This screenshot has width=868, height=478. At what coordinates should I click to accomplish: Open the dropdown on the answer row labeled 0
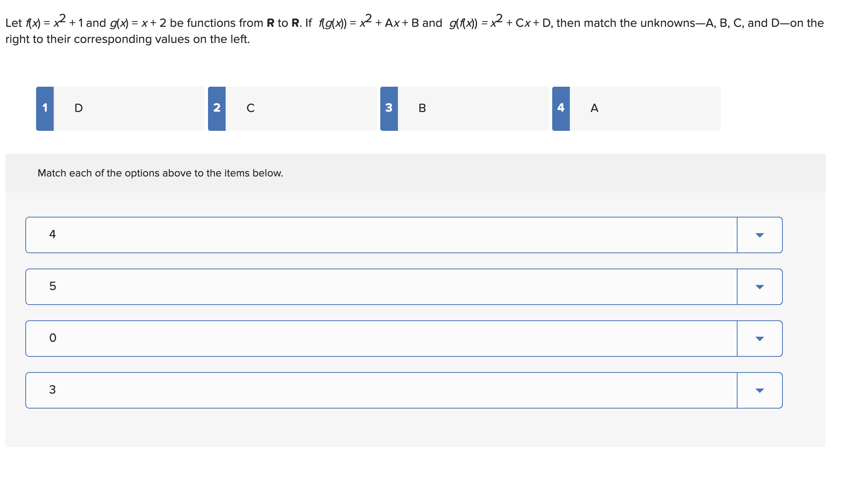coord(759,338)
